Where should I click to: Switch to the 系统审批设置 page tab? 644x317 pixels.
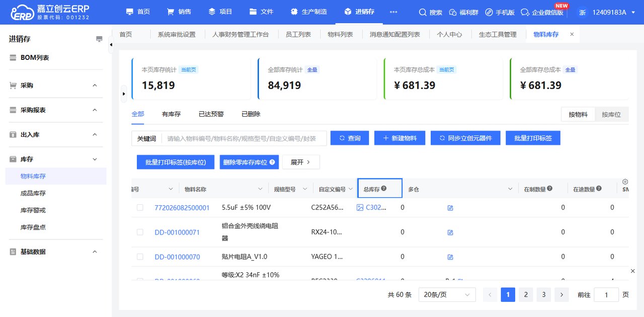tap(176, 34)
